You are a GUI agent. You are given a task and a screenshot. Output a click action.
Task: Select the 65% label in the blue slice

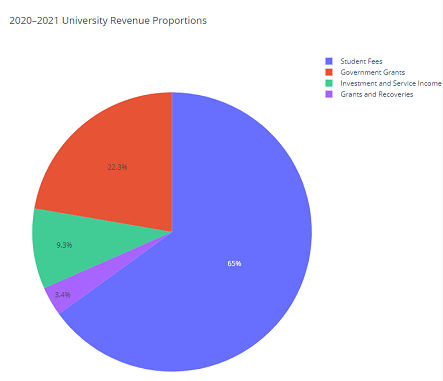(x=234, y=264)
